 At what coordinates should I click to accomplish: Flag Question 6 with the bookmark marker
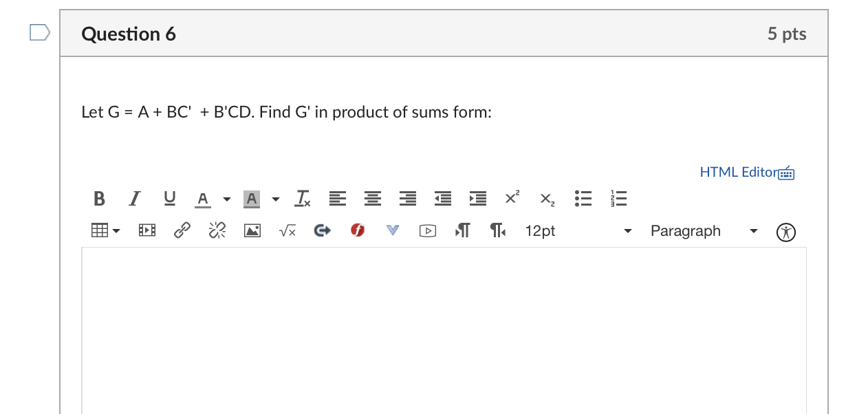[39, 31]
